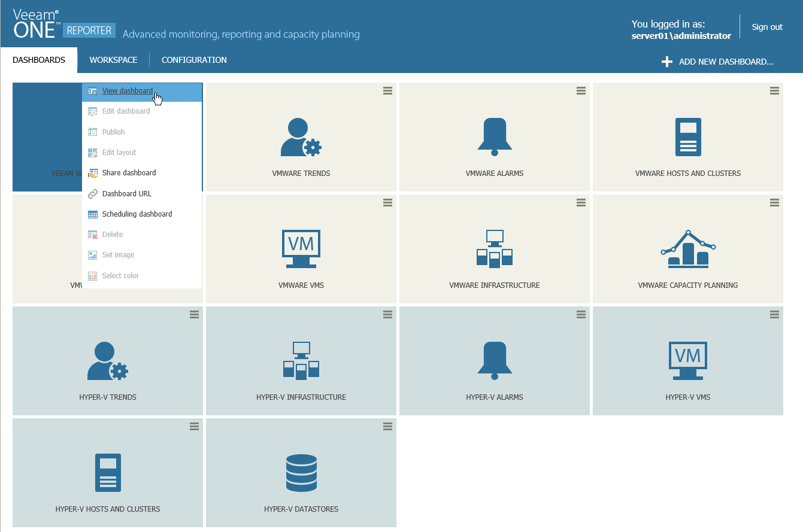
Task: Click the 'HYPER-V HOSTS AND CLUSTERS' label
Action: pos(108,509)
